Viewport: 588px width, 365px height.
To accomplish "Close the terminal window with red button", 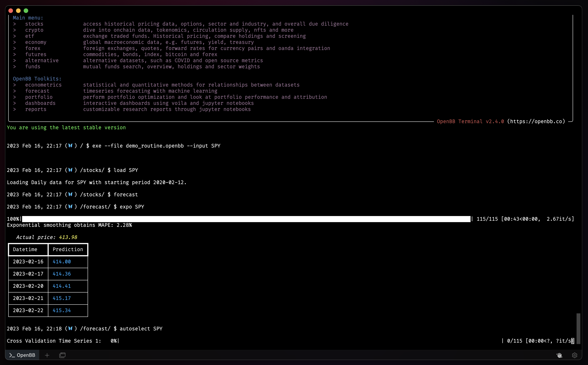I will [11, 11].
